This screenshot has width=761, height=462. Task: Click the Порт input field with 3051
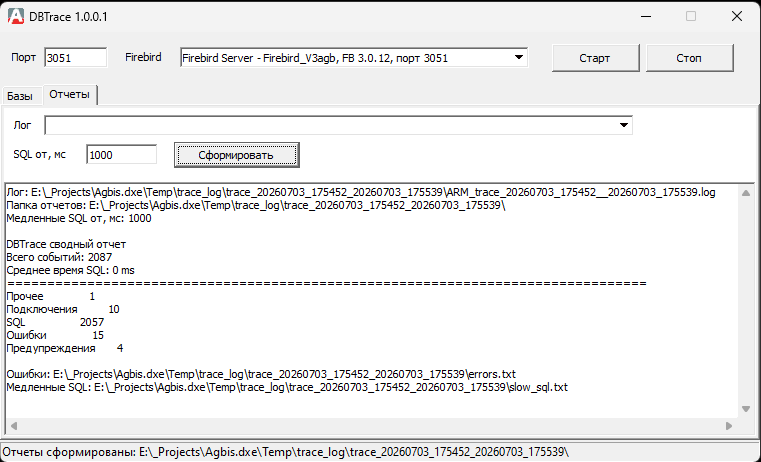point(75,58)
